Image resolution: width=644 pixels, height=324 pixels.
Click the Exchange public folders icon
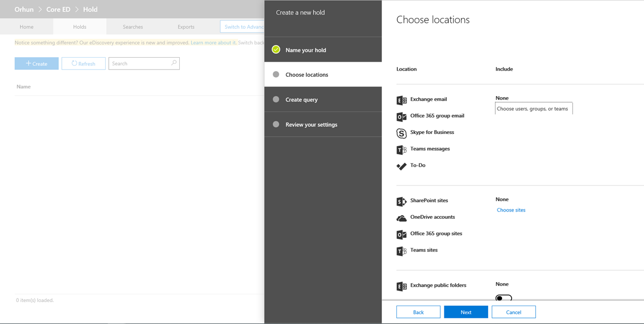point(401,286)
